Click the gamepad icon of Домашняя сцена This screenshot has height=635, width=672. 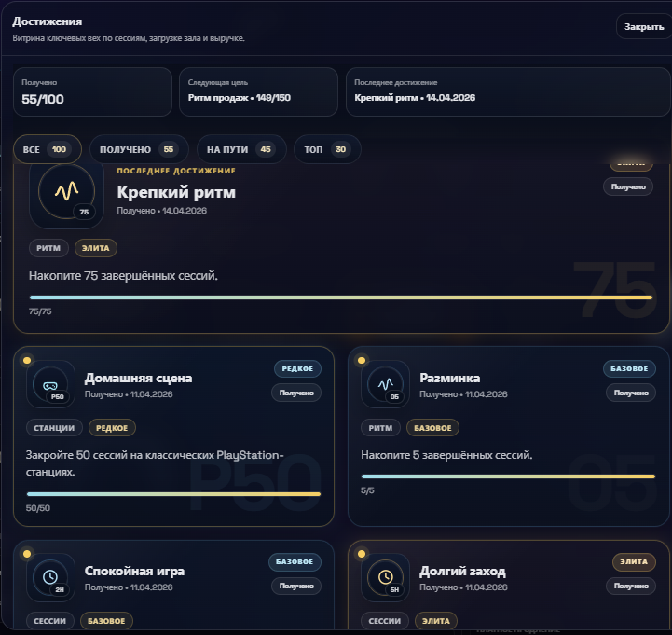50,385
